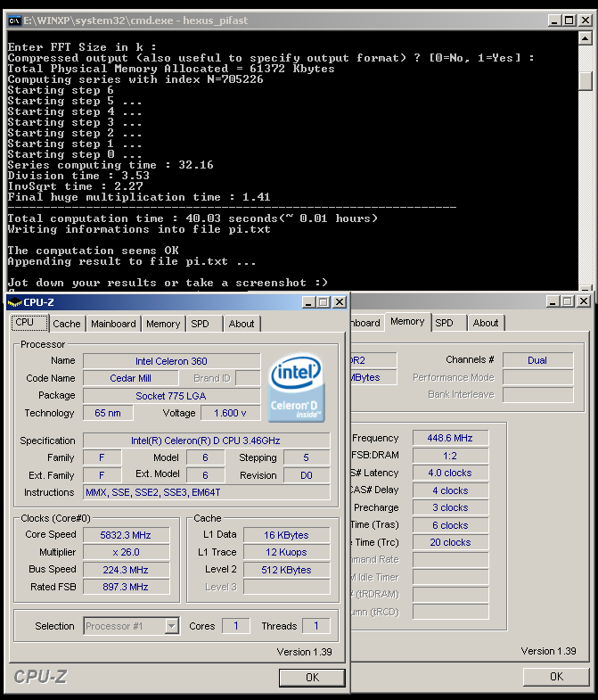The height and width of the screenshot is (700, 598).
Task: Click the memory Frequency value '448.6 MHz'
Action: [x=450, y=439]
